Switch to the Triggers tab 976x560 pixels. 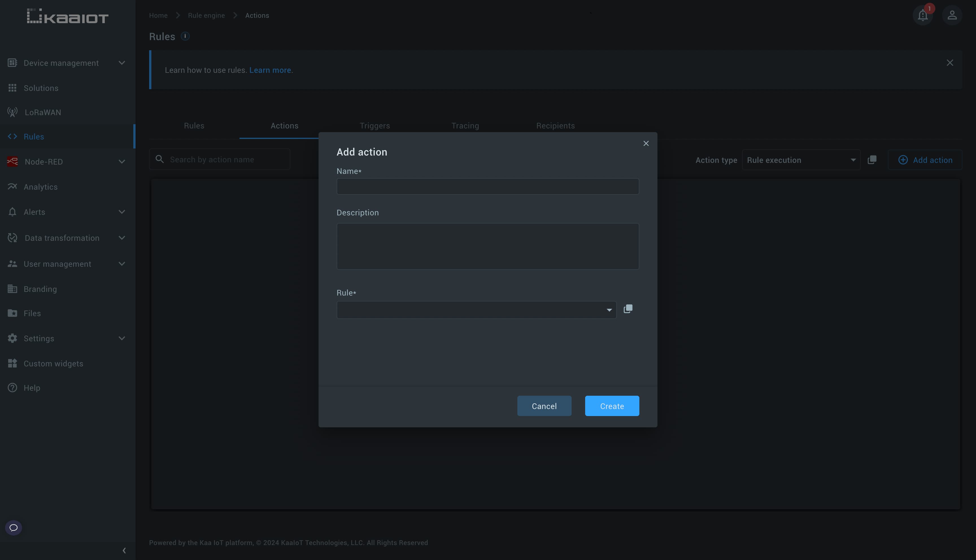click(x=375, y=126)
